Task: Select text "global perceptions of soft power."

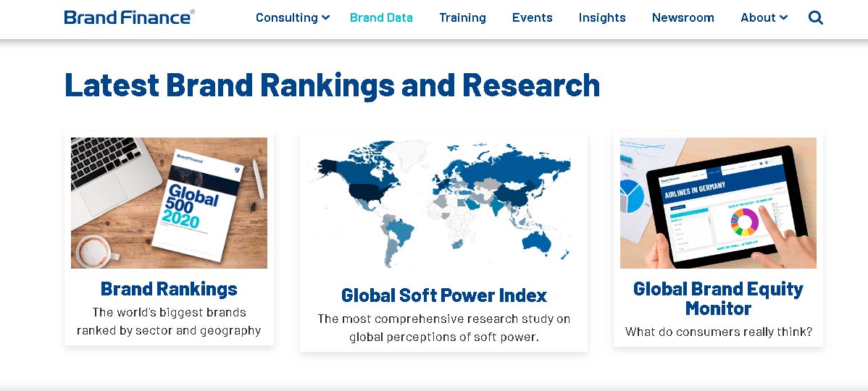Action: pos(444,337)
